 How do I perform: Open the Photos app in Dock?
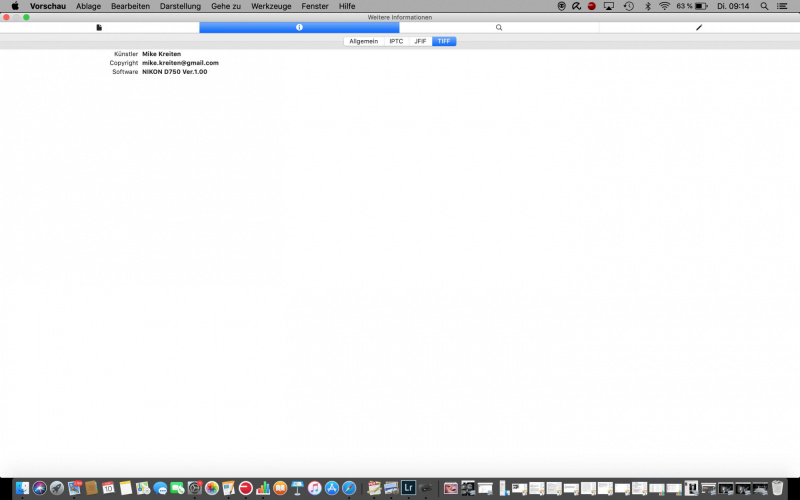[x=212, y=488]
